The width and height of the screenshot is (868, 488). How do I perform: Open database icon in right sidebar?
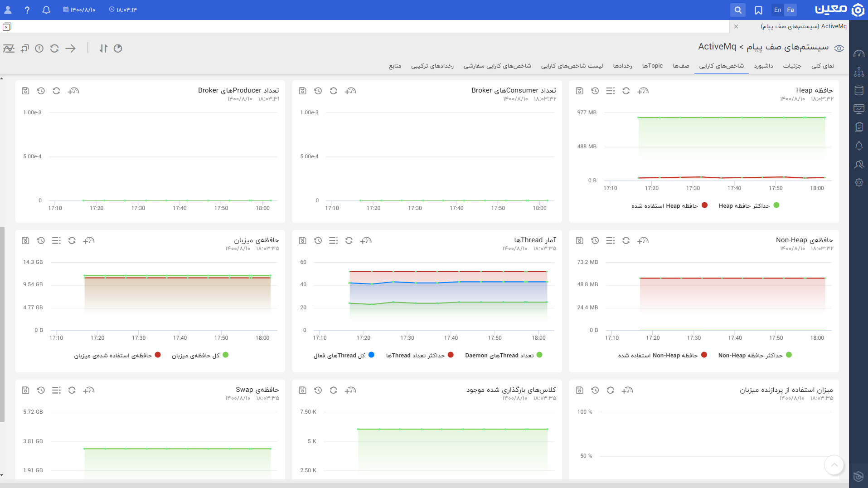pos(859,90)
